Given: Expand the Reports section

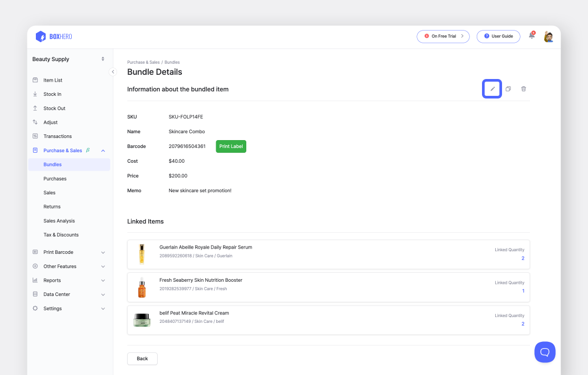Looking at the screenshot, I should pyautogui.click(x=103, y=280).
